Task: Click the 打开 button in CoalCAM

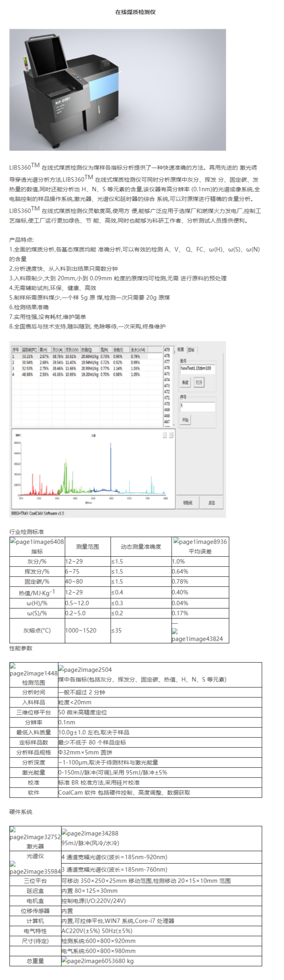Action: (x=199, y=382)
